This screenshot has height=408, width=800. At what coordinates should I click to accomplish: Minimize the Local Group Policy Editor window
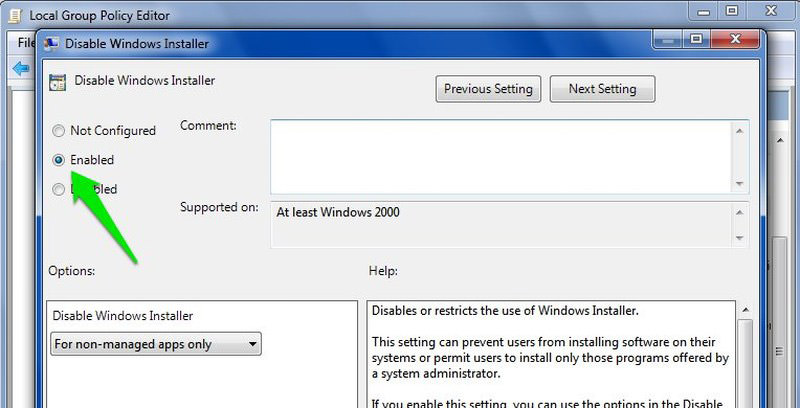[x=704, y=11]
